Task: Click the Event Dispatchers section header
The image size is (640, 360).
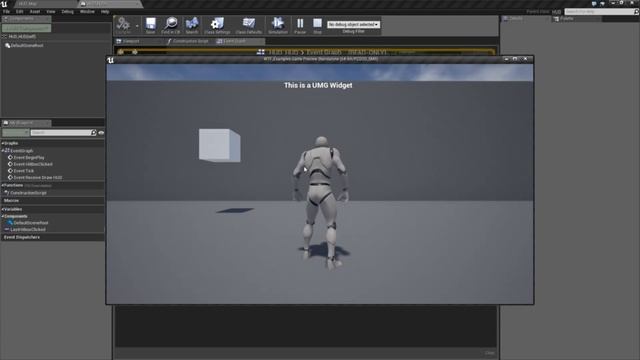Action: [x=22, y=237]
